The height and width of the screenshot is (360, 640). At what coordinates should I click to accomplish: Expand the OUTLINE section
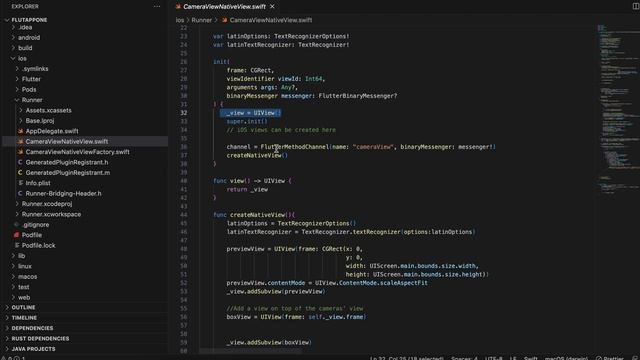coord(23,307)
